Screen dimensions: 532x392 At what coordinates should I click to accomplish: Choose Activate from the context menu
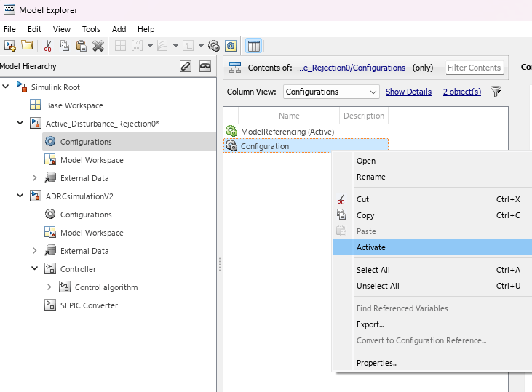point(371,247)
